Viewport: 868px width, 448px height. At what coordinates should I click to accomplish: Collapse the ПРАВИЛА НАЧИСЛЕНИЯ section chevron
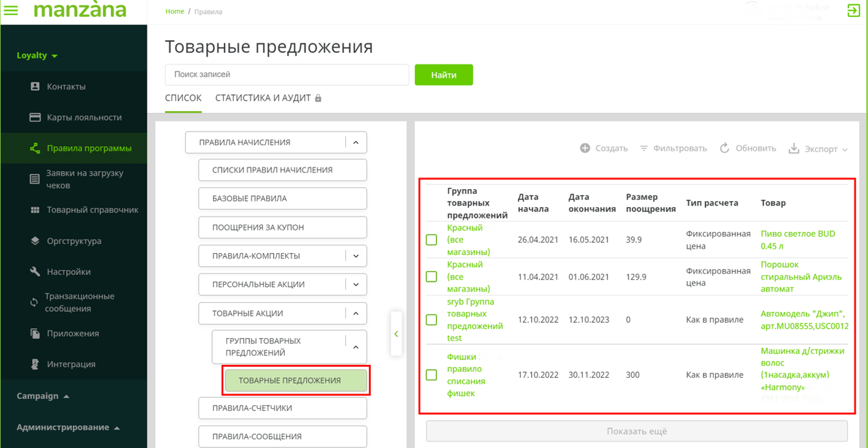click(355, 142)
